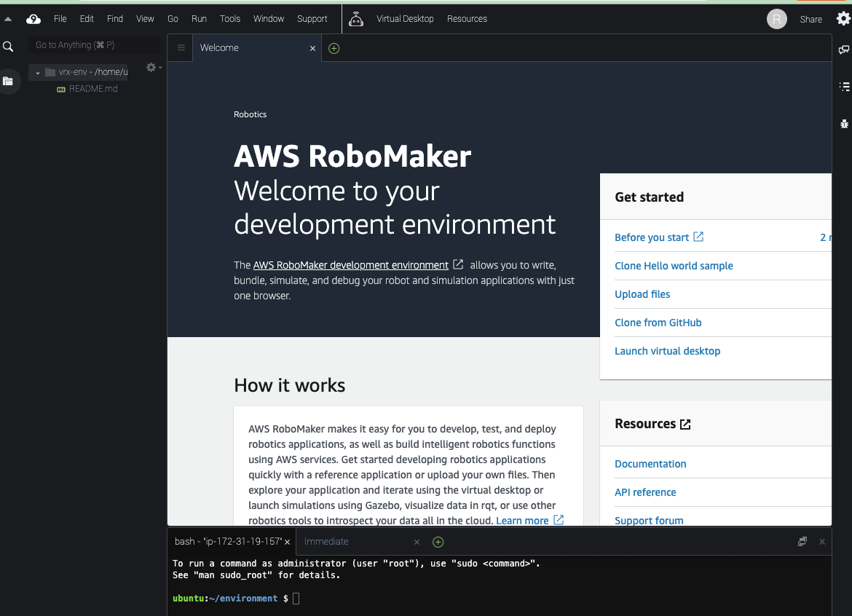Click the RoboMaker robot icon

pos(356,19)
